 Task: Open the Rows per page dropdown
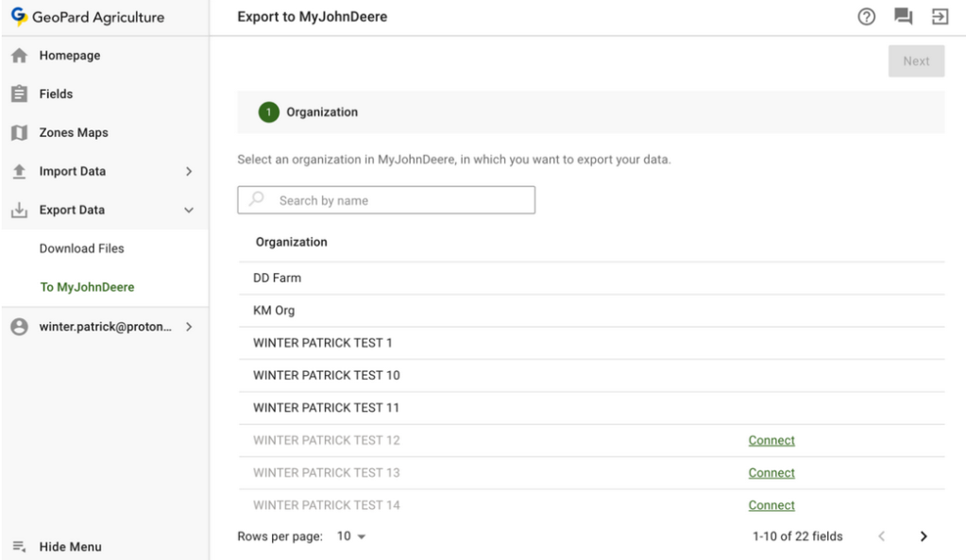click(x=351, y=536)
